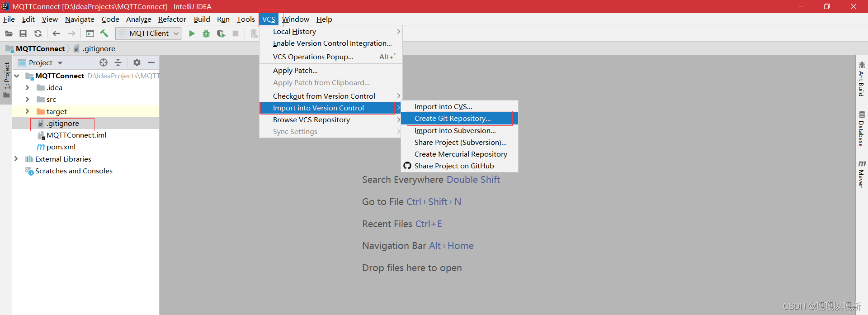Open the Project view dropdown arrow
Viewport: 868px width, 315px height.
60,63
